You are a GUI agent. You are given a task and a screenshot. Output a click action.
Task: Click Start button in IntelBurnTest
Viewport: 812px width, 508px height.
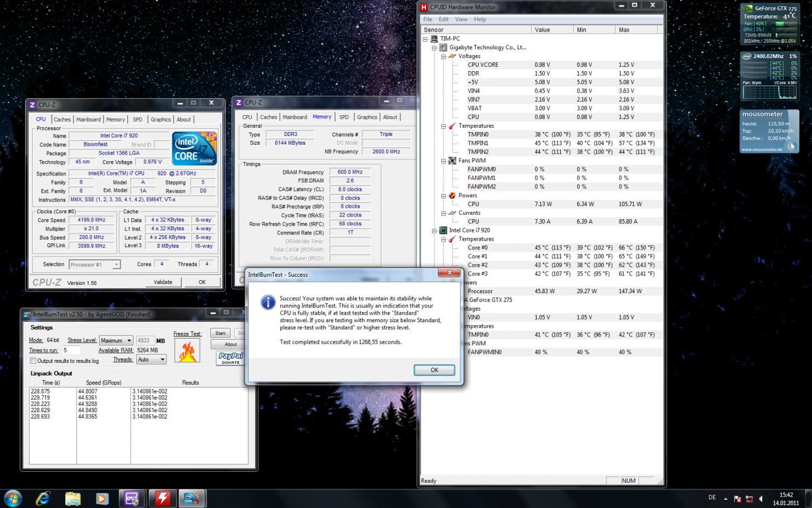pos(220,333)
